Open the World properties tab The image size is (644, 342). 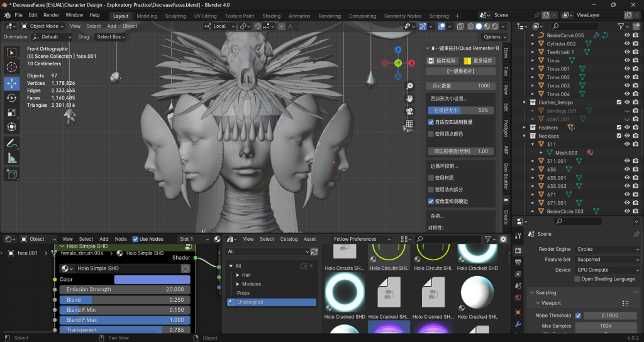pos(518,297)
